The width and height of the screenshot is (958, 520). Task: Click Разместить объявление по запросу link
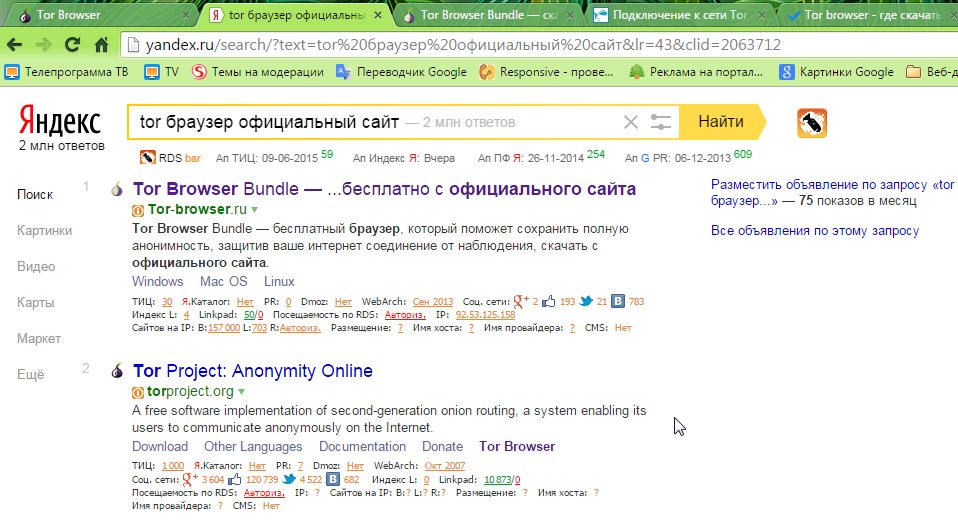[x=833, y=192]
